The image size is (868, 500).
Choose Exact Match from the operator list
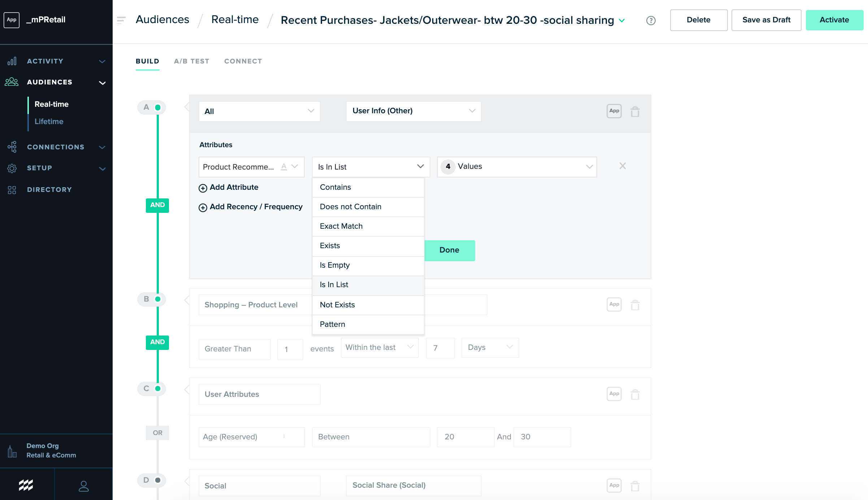tap(341, 226)
